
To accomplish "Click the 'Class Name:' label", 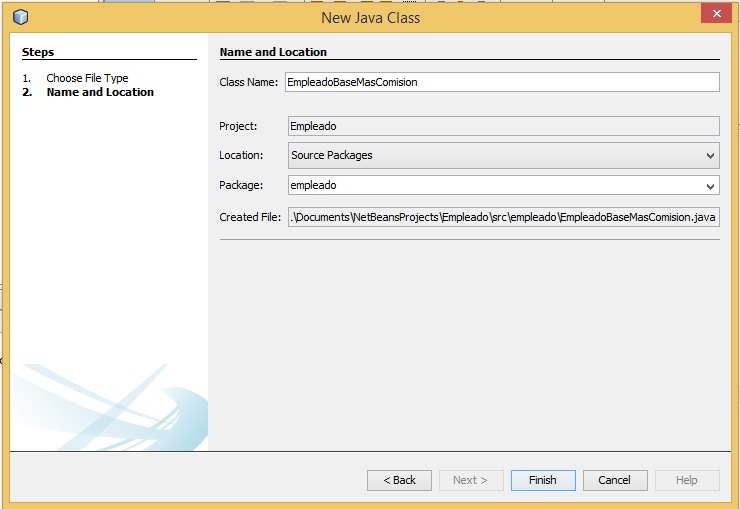I will click(249, 82).
